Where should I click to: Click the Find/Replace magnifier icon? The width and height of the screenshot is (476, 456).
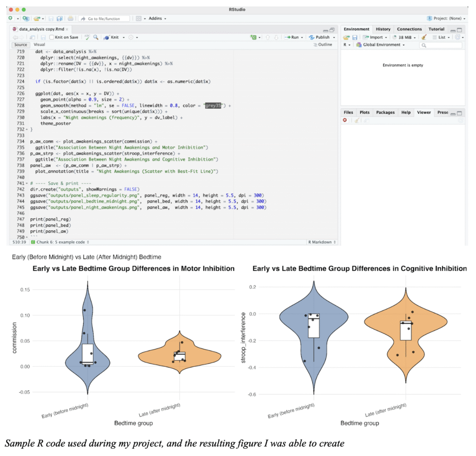click(96, 37)
